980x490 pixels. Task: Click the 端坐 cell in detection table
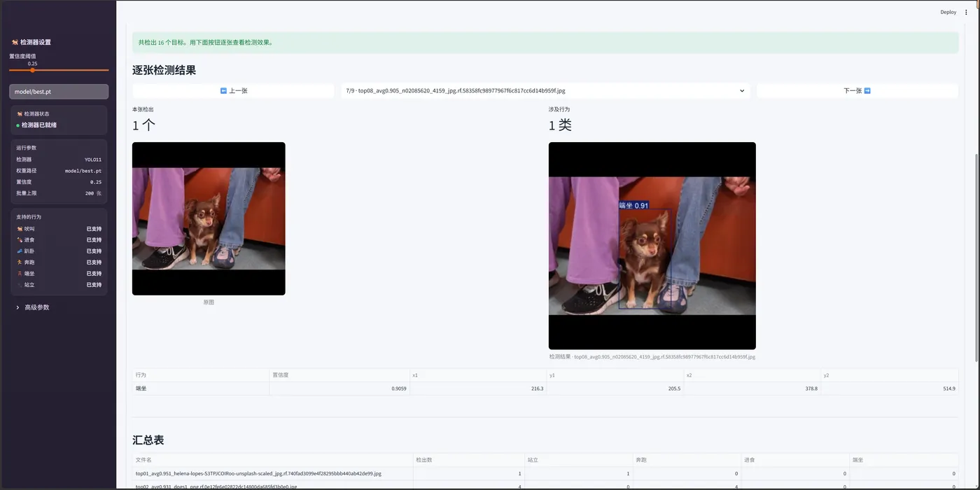201,388
